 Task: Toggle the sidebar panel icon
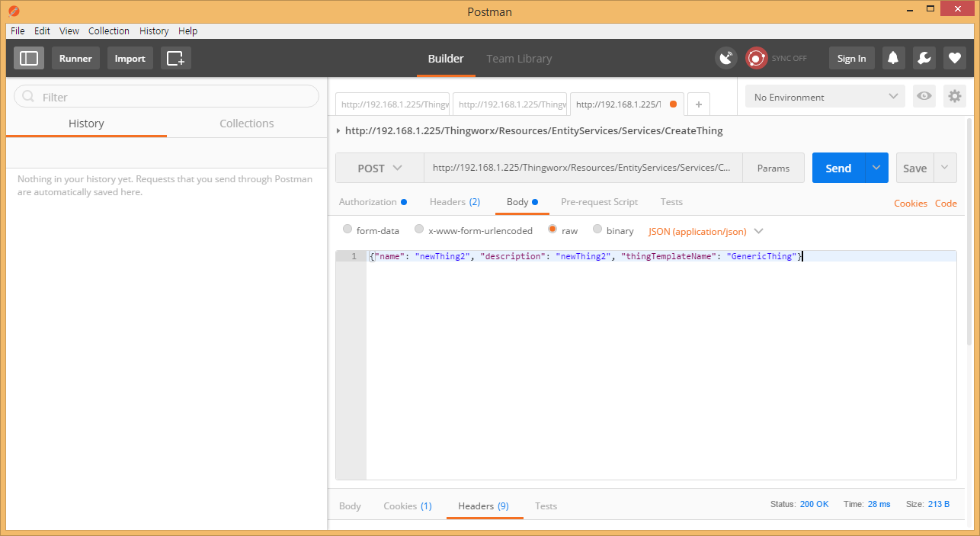pos(29,58)
